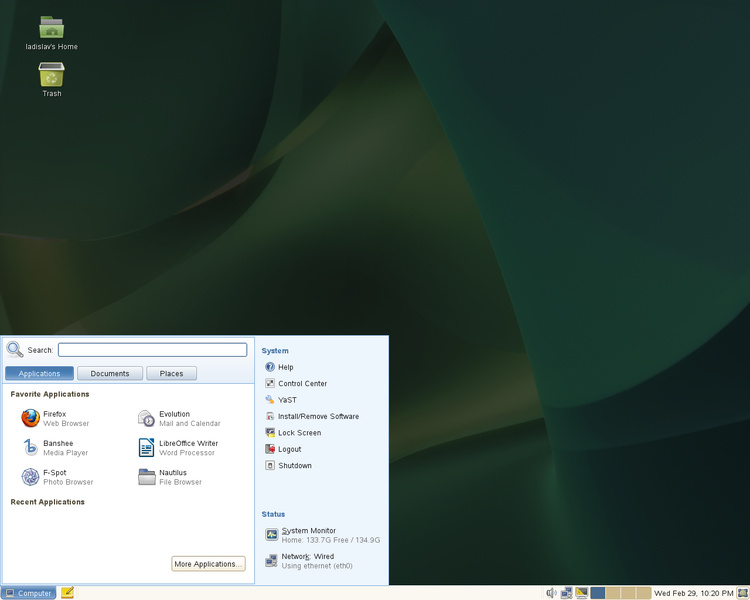Launch Evolution Mail and Calendar
This screenshot has height=600, width=750.
point(179,418)
